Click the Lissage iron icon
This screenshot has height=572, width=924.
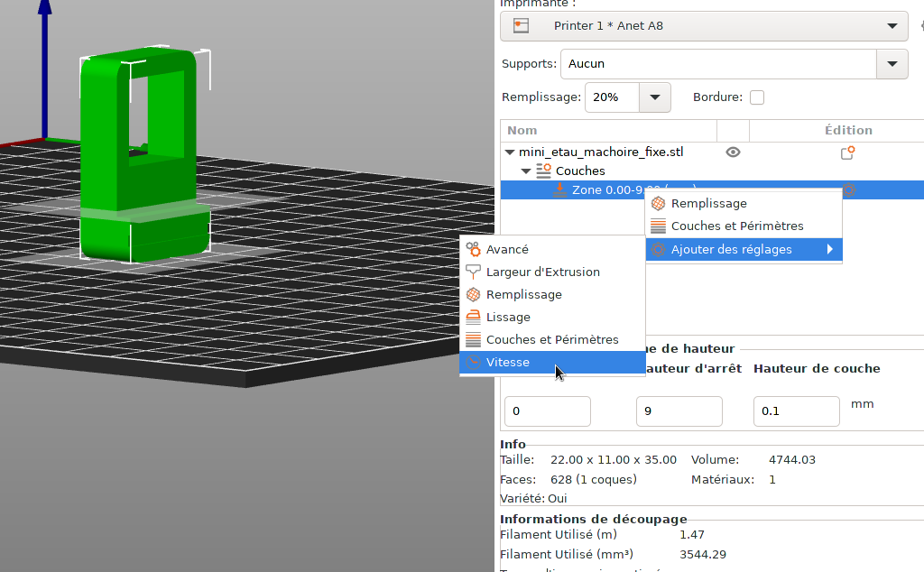click(473, 317)
